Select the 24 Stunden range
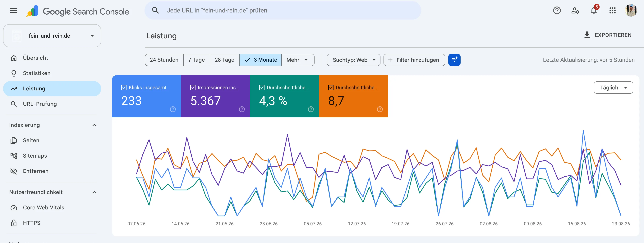Image resolution: width=644 pixels, height=243 pixels. pos(164,60)
